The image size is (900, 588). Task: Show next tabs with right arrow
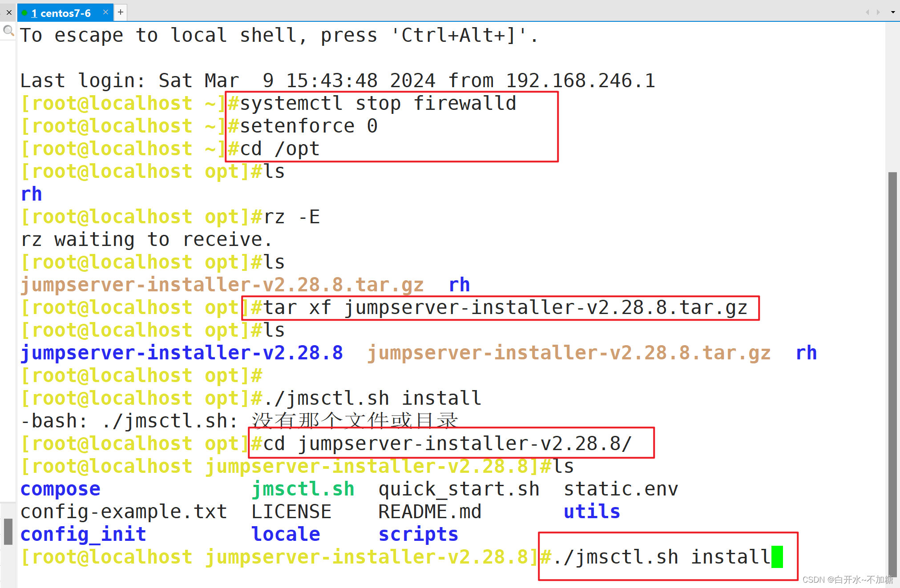click(878, 12)
